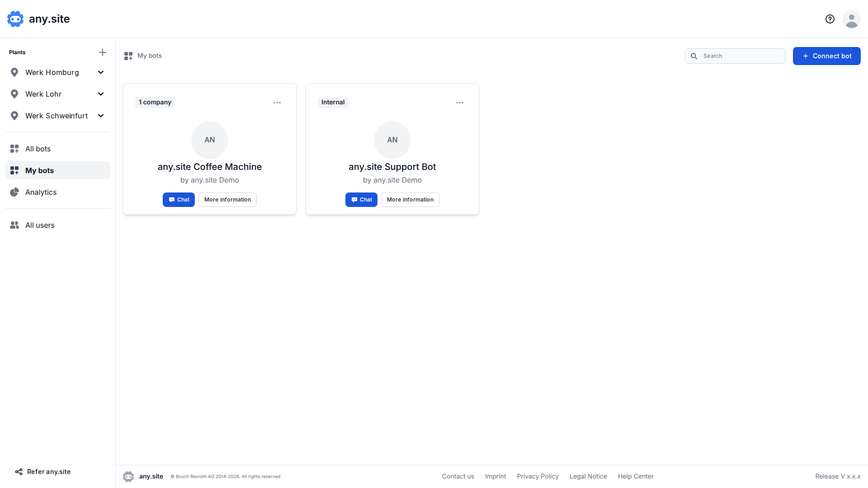This screenshot has width=868, height=488.
Task: Open More information for Support Bot
Action: coord(410,200)
